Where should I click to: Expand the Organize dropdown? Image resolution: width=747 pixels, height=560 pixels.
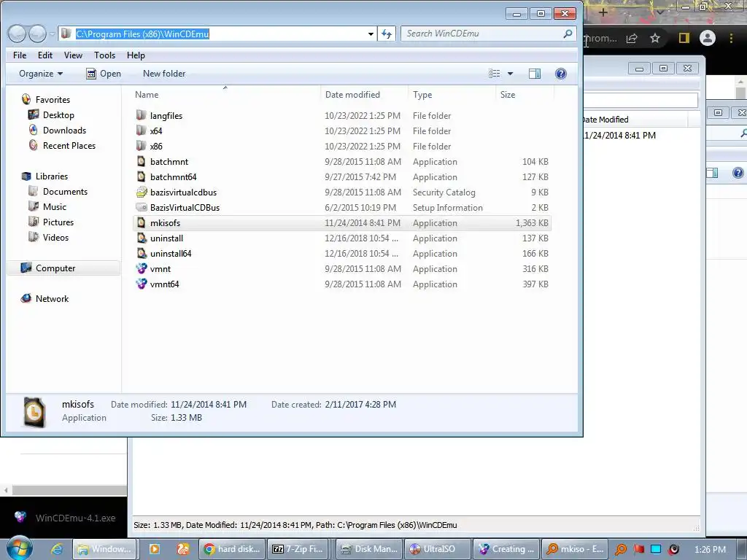click(x=41, y=74)
